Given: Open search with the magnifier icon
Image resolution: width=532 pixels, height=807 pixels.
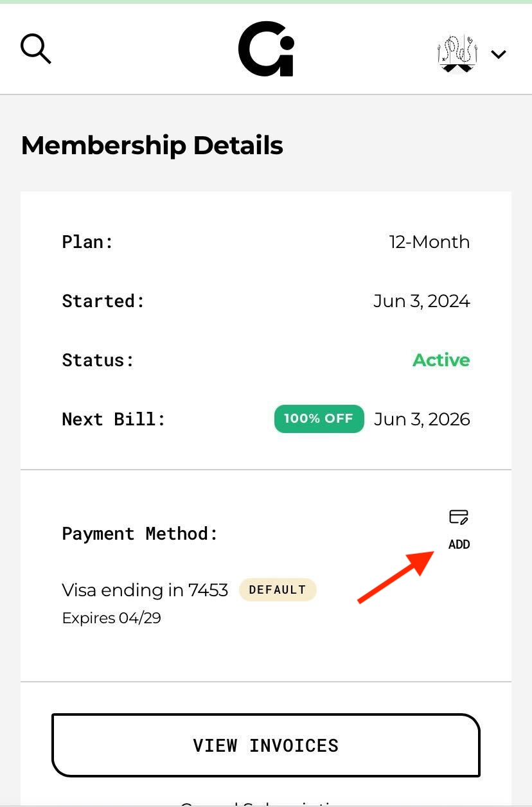Looking at the screenshot, I should click(x=36, y=49).
